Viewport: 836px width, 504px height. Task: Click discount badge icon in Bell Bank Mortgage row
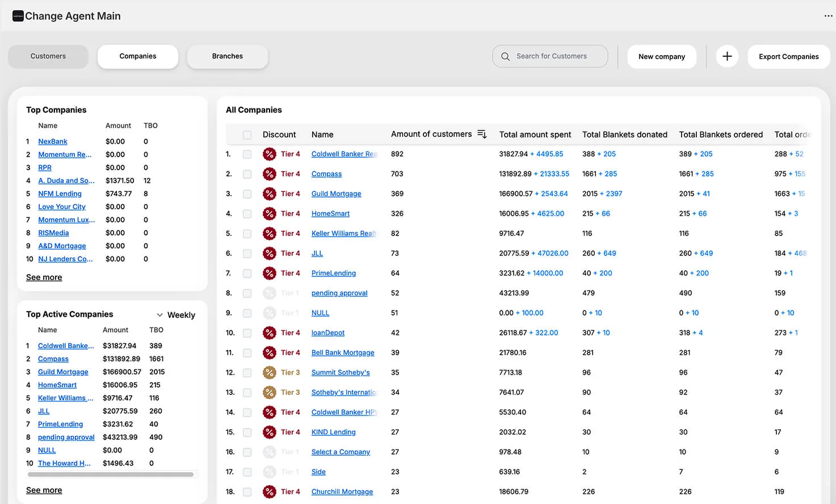click(270, 352)
